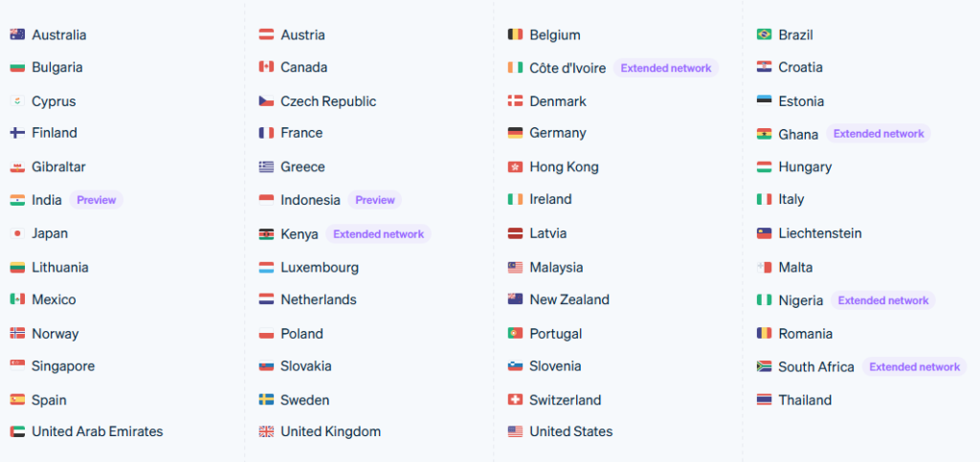The height and width of the screenshot is (462, 980).
Task: Click the Preview badge next to India
Action: 96,200
